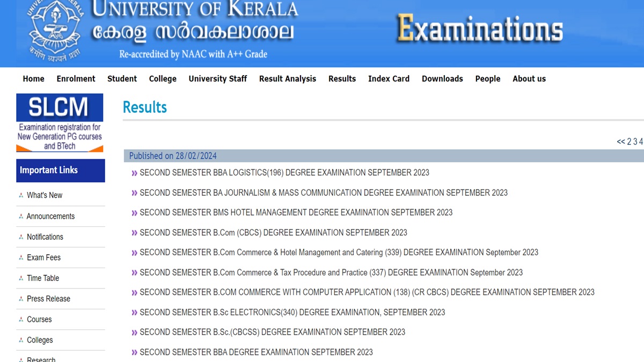Open B.Com Commerce with Computer Application (138) result
Viewport: 644px width, 362px height.
click(x=367, y=292)
